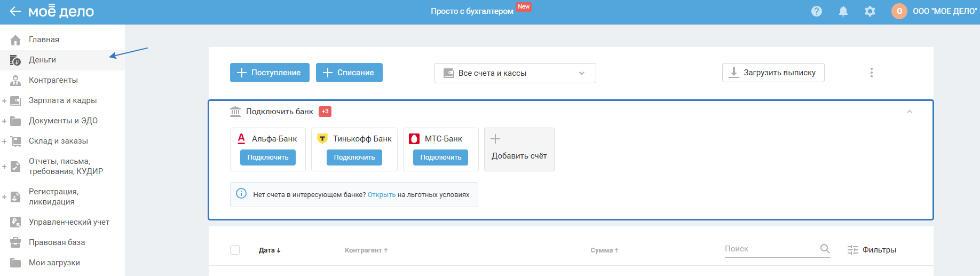The height and width of the screenshot is (276, 980).
Task: Sort the table by "Сумма" column
Action: (x=604, y=250)
